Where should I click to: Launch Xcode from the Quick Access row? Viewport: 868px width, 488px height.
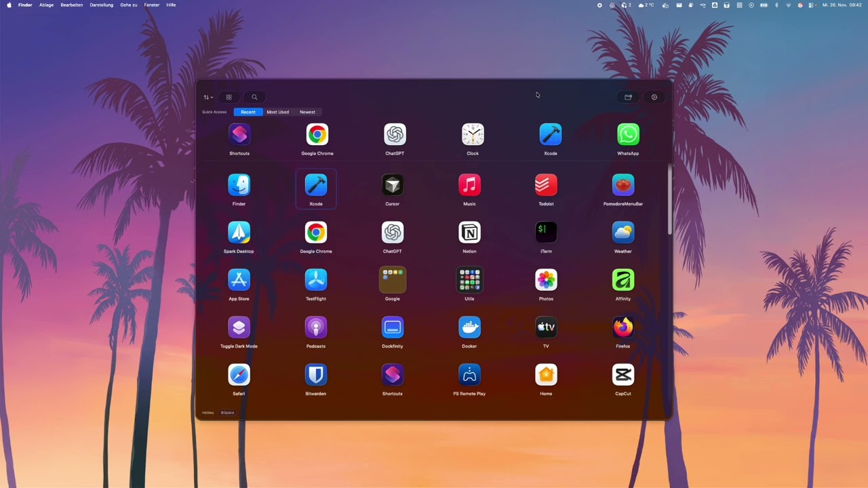tap(551, 134)
